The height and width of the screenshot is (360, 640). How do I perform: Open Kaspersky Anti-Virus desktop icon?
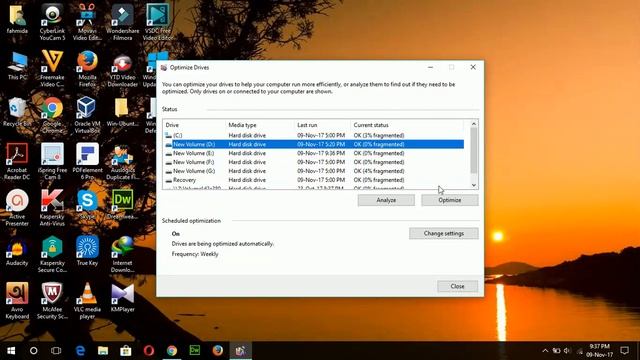pos(52,208)
